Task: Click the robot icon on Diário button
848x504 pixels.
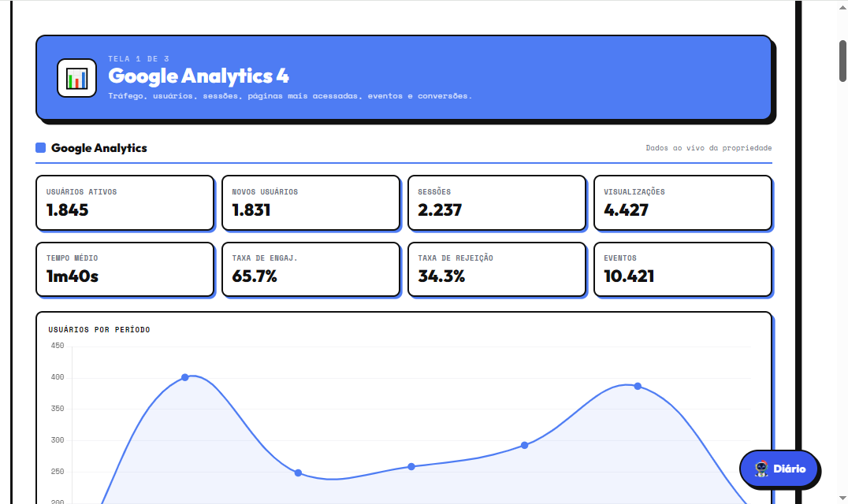Action: click(761, 469)
